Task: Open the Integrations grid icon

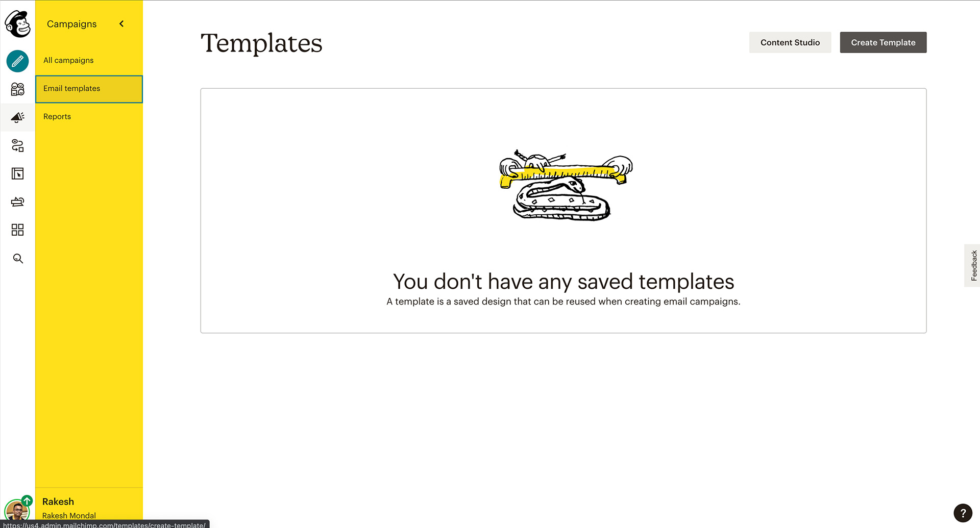Action: [18, 230]
